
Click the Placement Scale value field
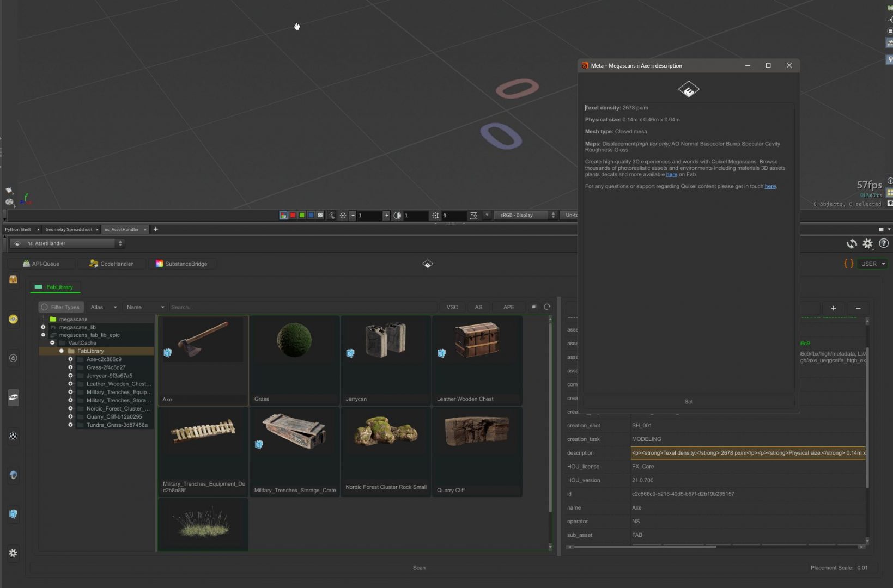pos(866,568)
